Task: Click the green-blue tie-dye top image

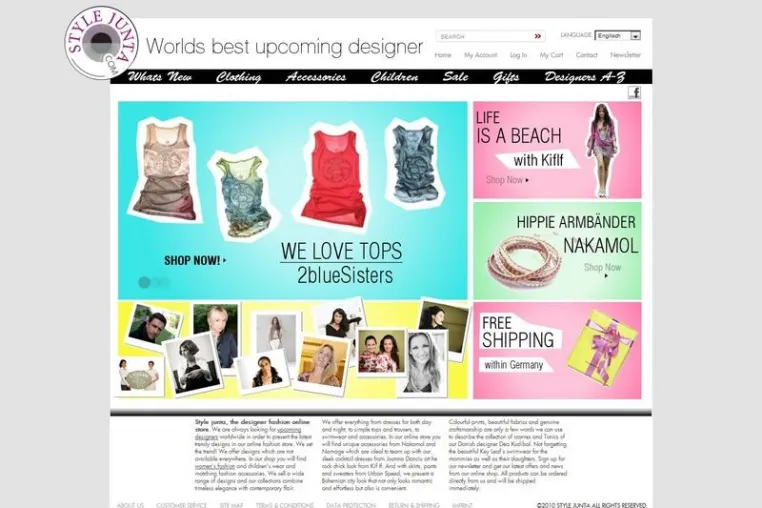Action: [242, 196]
